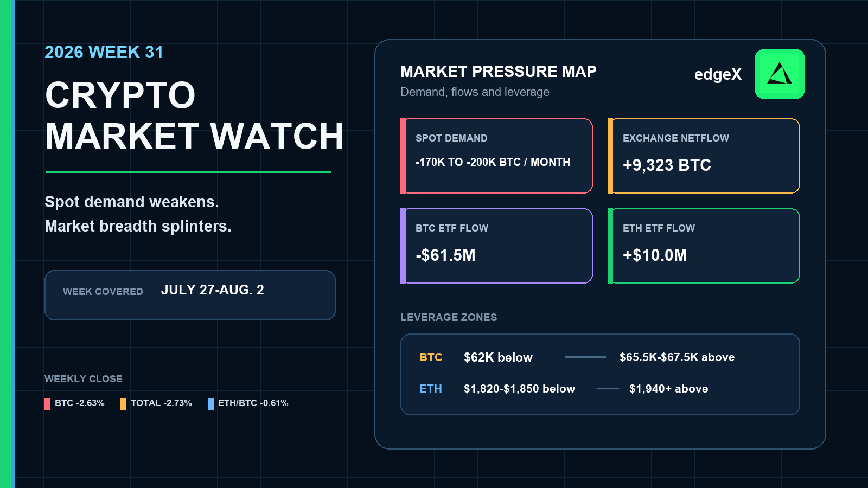Click the Crypto Market Watch title
Screen dimensions: 868x488
[194, 115]
